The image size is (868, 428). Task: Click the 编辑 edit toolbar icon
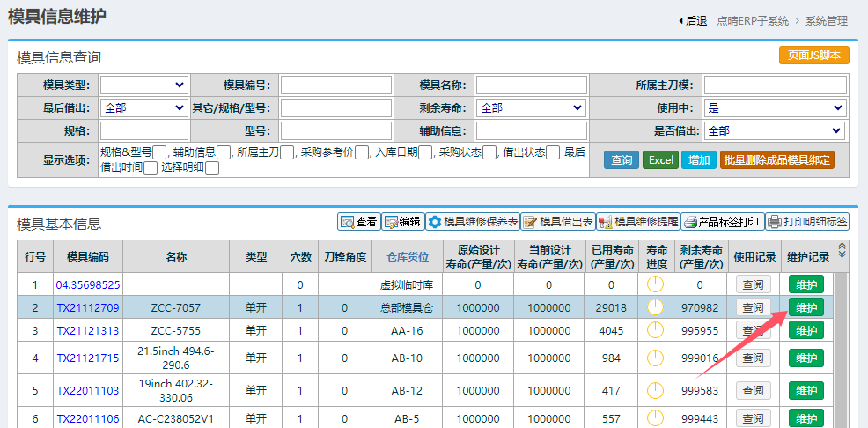(x=402, y=222)
